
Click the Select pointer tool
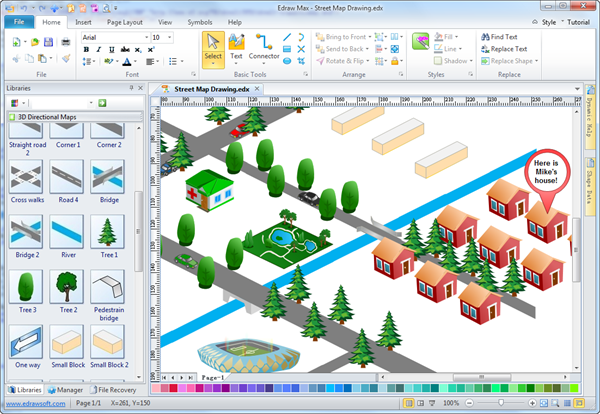pos(212,47)
